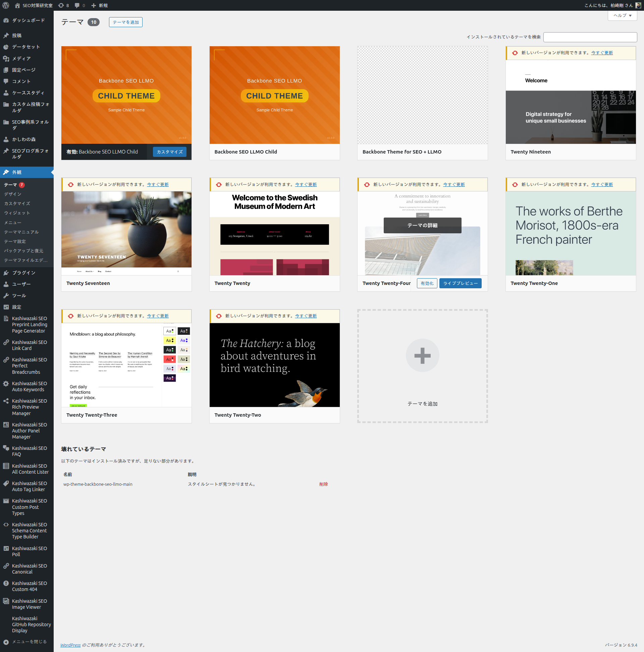Click the コメント speech bubble icon
The height and width of the screenshot is (652, 644).
pyautogui.click(x=6, y=81)
